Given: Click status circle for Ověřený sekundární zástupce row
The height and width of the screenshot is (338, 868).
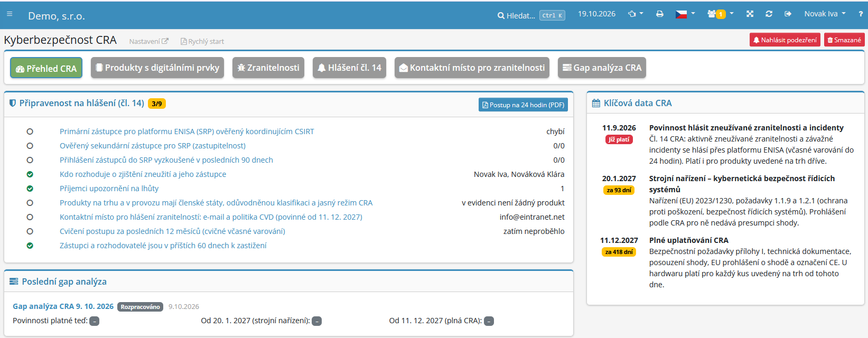Looking at the screenshot, I should click(30, 146).
